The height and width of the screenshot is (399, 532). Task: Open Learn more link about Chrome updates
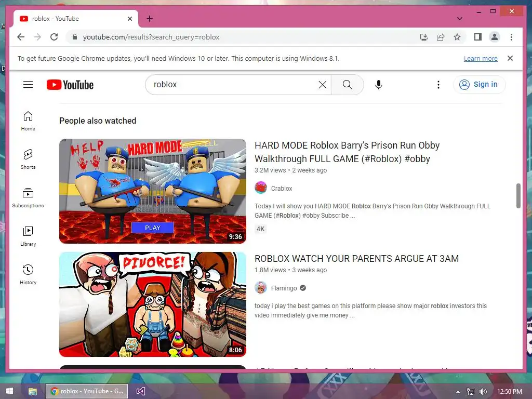pyautogui.click(x=481, y=58)
